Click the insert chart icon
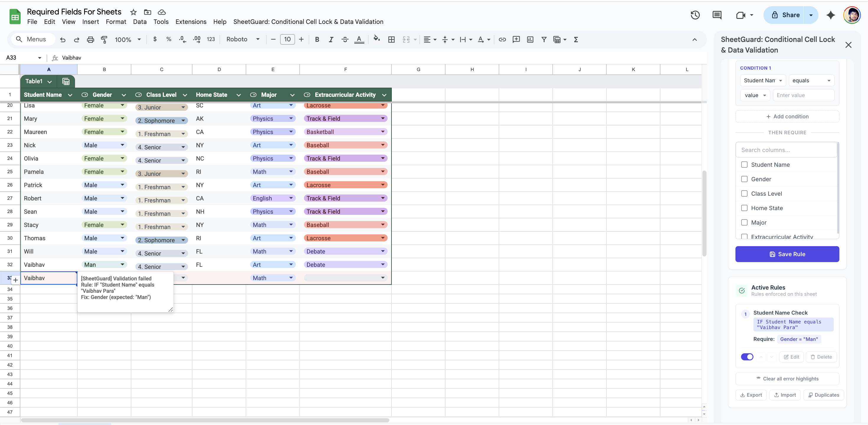 coord(530,40)
